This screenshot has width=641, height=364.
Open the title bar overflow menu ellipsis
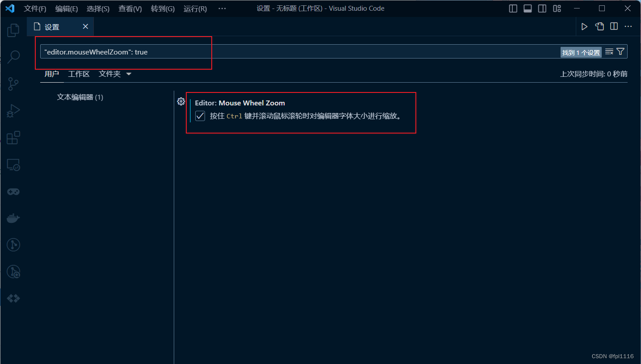222,8
